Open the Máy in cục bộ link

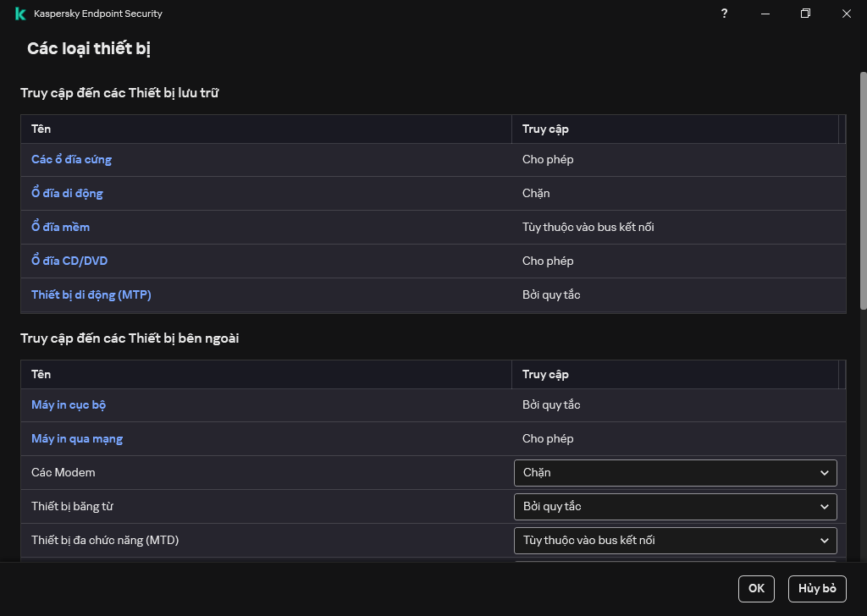(69, 404)
